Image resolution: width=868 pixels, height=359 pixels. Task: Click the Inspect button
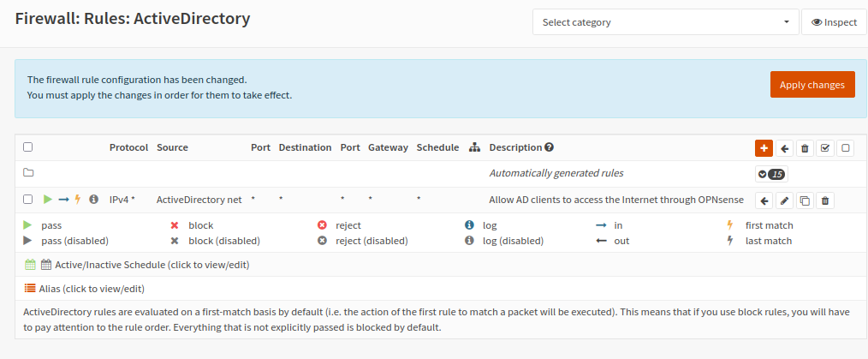(x=834, y=22)
